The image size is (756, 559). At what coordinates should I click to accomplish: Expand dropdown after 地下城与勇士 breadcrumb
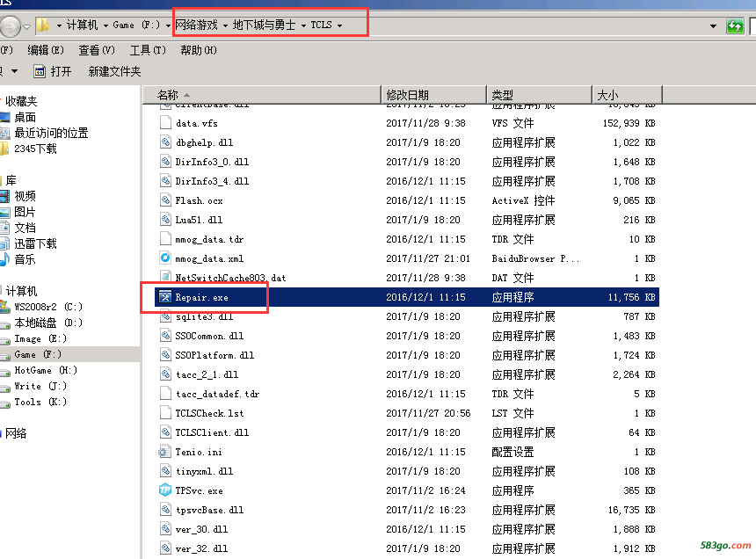(x=304, y=25)
